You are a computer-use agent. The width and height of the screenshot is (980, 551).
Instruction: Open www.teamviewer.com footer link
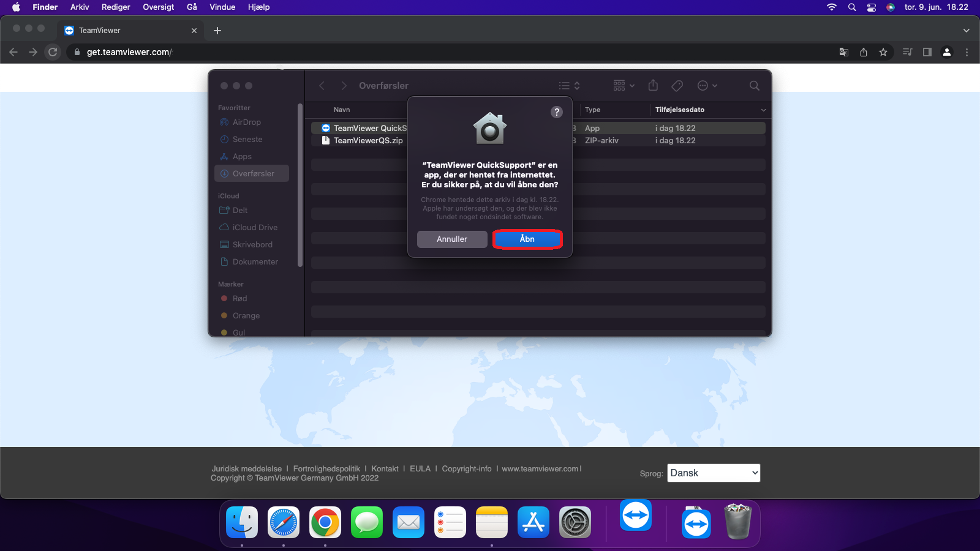[x=540, y=469]
